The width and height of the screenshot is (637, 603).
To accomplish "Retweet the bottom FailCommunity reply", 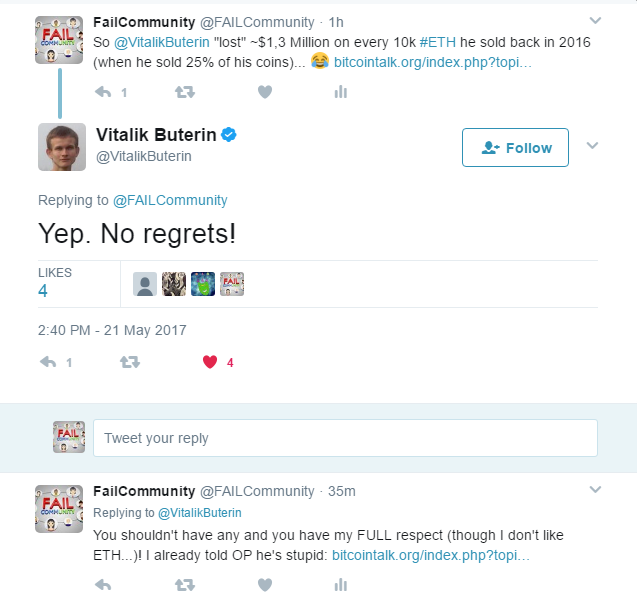I will click(185, 585).
